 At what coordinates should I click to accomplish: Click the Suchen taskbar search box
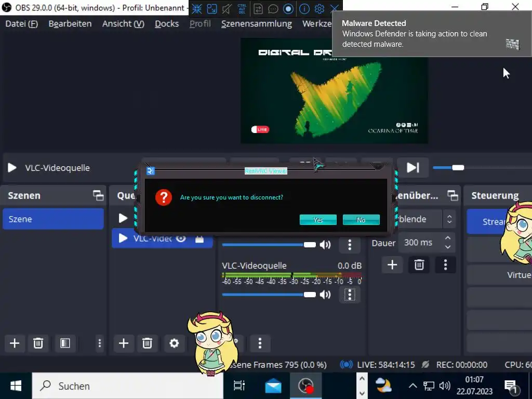click(x=128, y=386)
